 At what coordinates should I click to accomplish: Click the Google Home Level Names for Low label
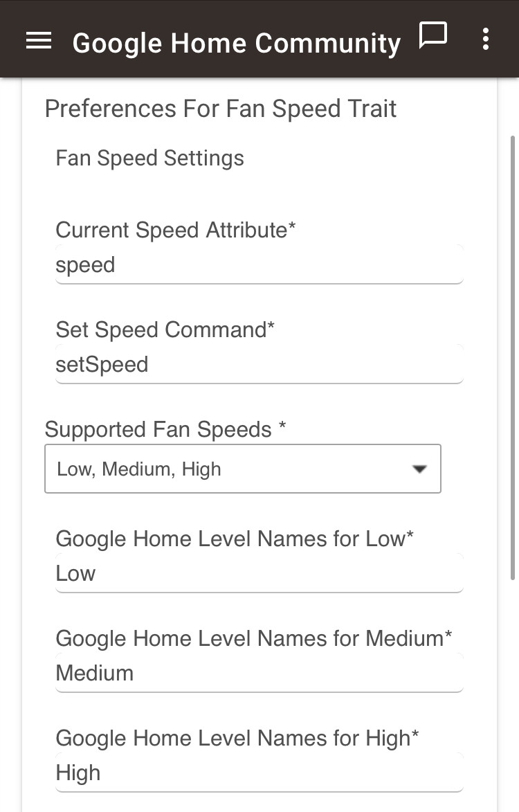[x=234, y=539]
